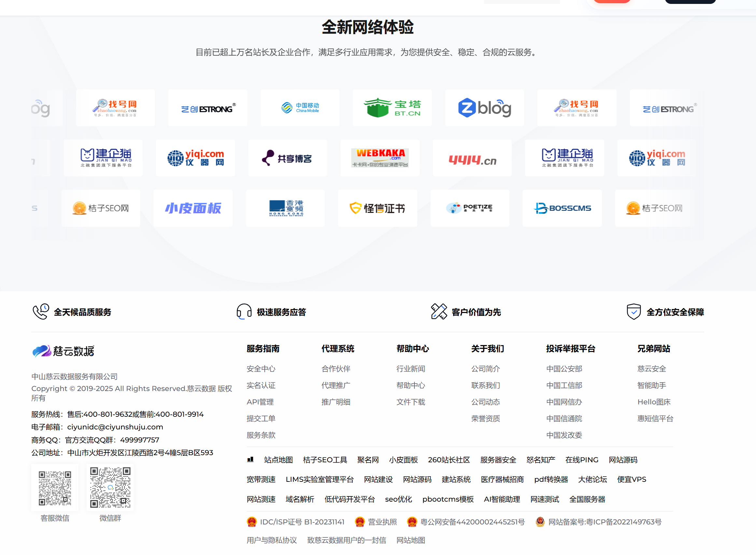Open the 中国网信办 link
The width and height of the screenshot is (756, 555).
564,402
